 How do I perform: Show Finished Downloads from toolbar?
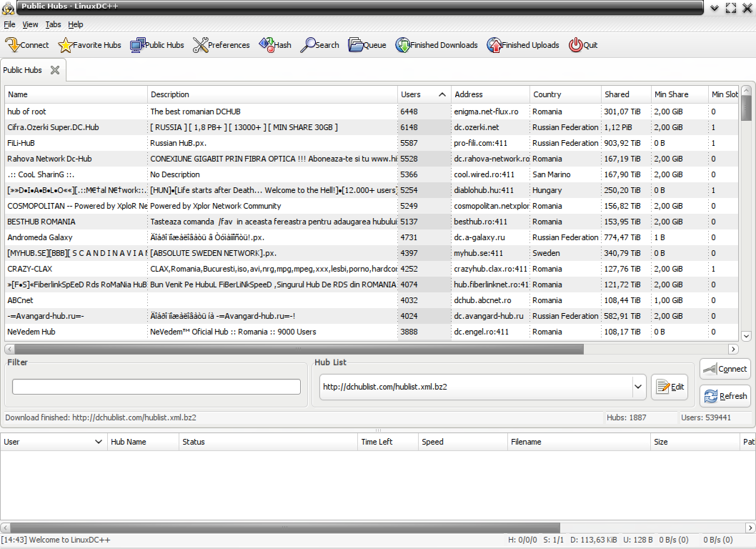(x=403, y=45)
